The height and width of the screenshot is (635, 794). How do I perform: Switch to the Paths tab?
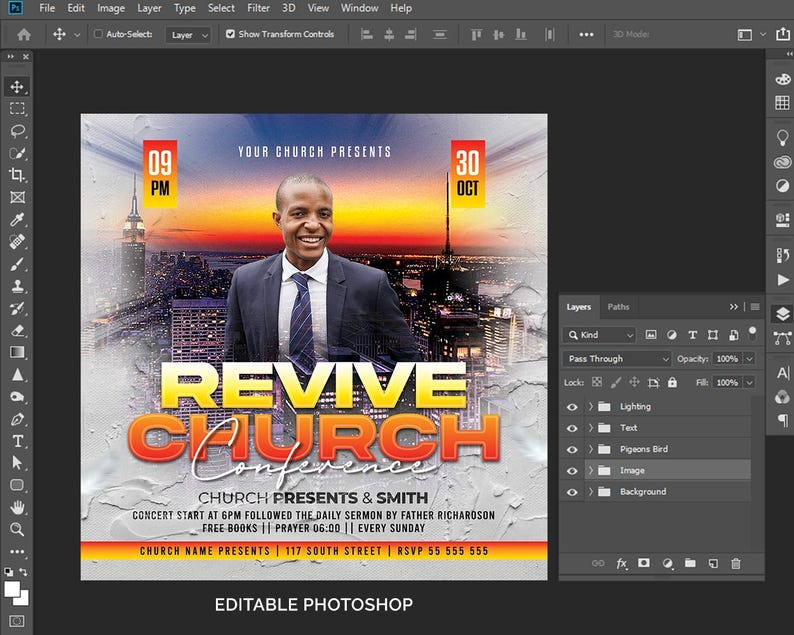(x=618, y=307)
